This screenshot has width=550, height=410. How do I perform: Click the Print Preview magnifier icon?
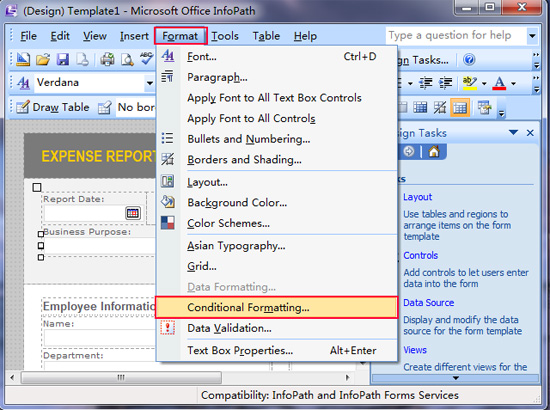127,59
